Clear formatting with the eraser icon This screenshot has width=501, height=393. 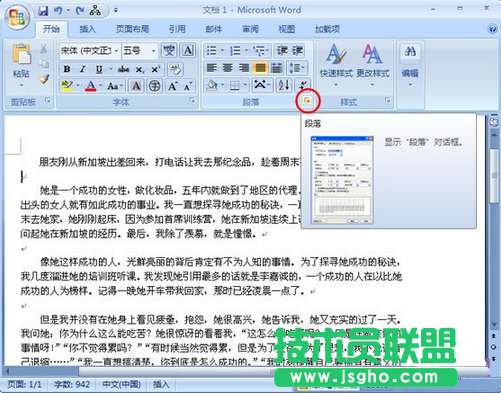(175, 69)
